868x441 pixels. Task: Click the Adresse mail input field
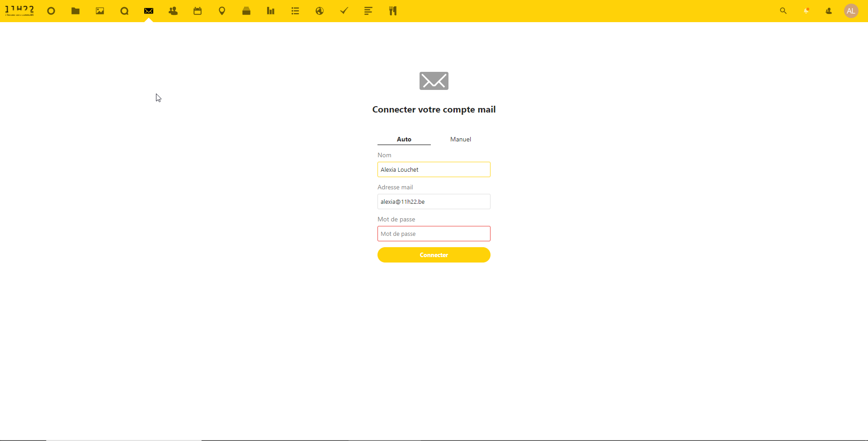[x=434, y=202]
